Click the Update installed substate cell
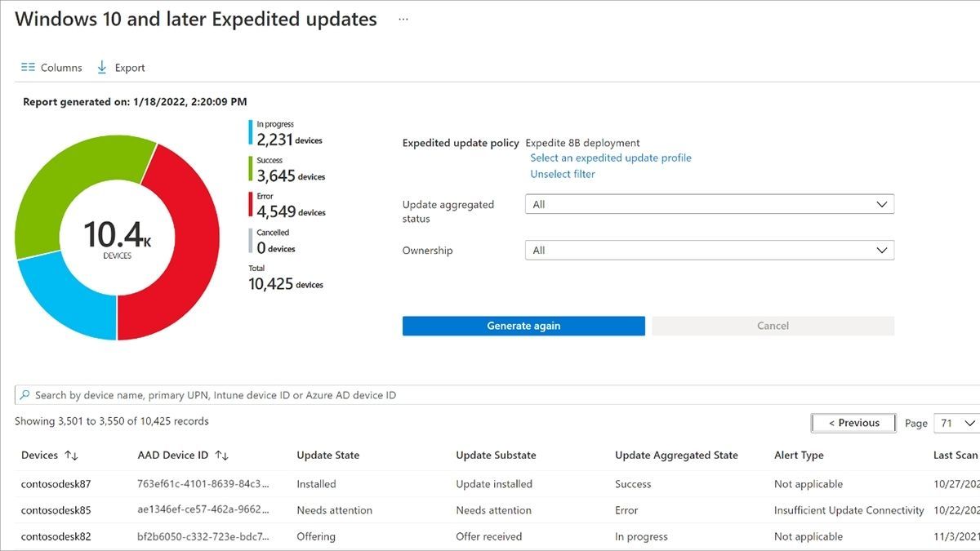 [494, 484]
